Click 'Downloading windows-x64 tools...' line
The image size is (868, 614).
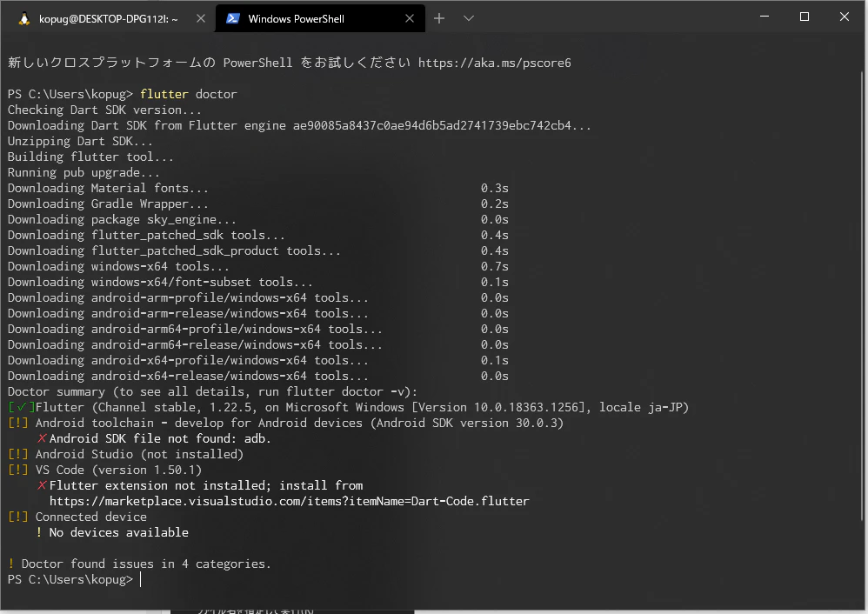click(118, 267)
